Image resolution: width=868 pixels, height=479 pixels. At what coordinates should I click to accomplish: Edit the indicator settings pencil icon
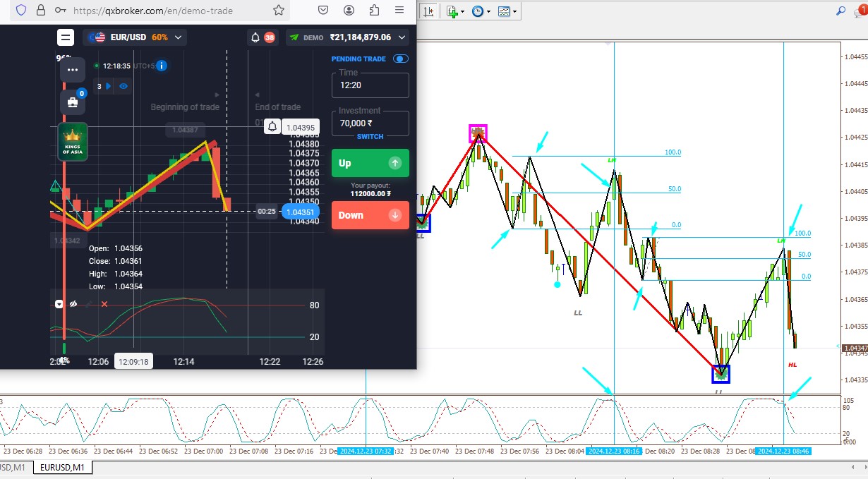click(x=89, y=304)
